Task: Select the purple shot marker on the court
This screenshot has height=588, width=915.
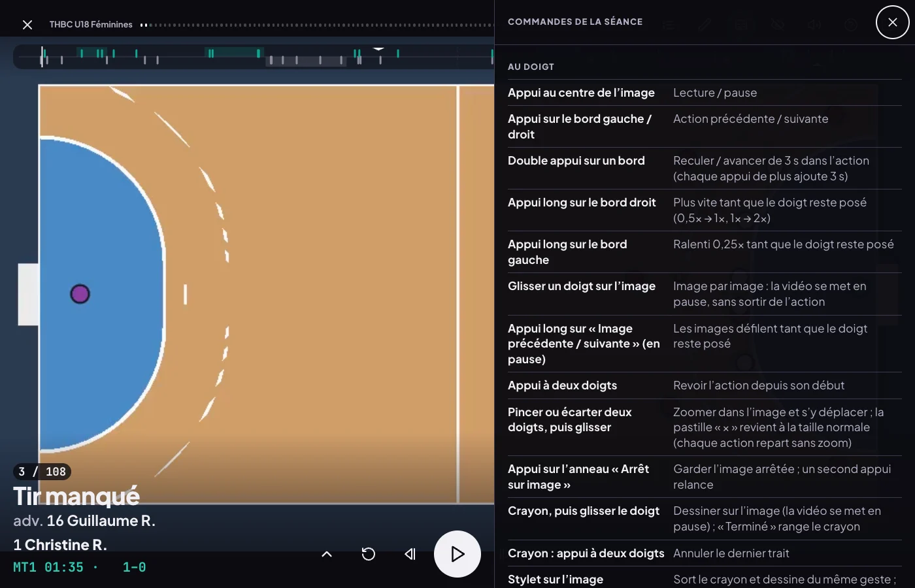Action: (80, 294)
